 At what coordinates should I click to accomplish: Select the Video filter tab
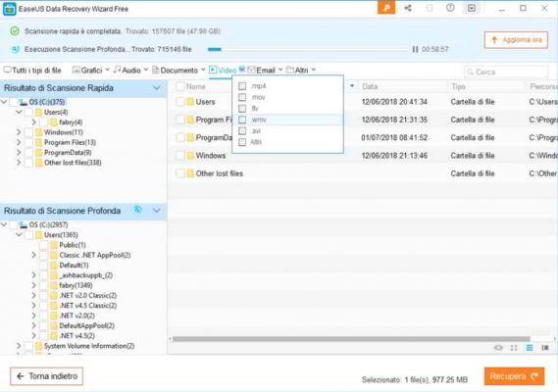224,71
